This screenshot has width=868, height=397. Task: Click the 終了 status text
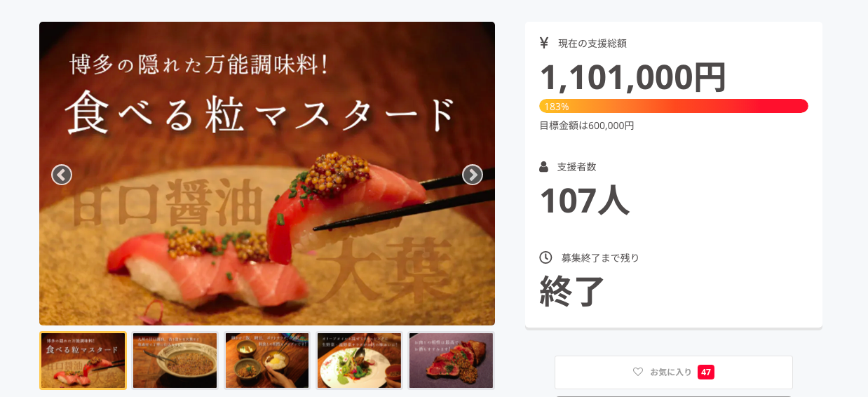[572, 291]
